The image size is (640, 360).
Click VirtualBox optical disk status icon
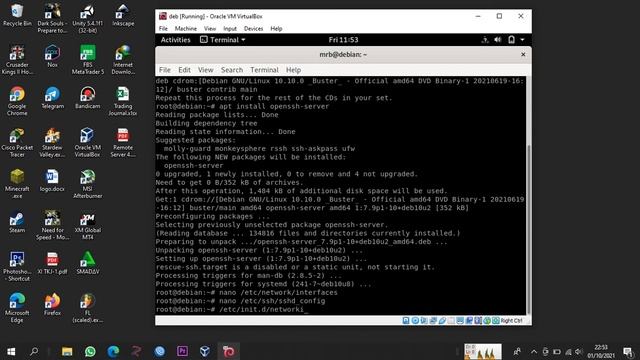click(x=415, y=320)
